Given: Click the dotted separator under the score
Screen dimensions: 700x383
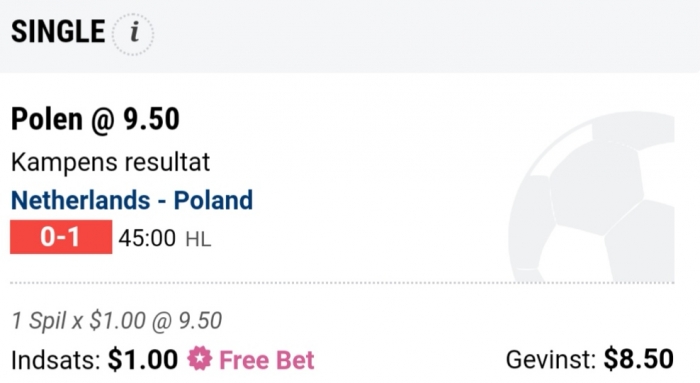Looking at the screenshot, I should [x=342, y=283].
